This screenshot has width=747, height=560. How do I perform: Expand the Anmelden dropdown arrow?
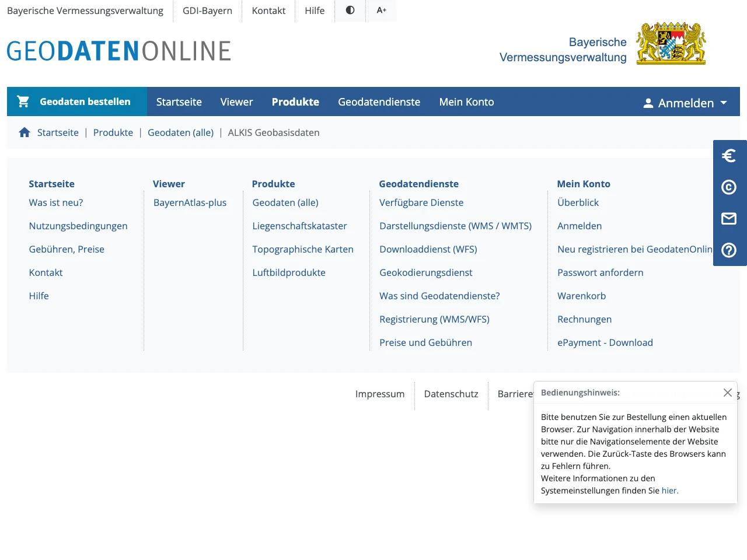tap(724, 103)
